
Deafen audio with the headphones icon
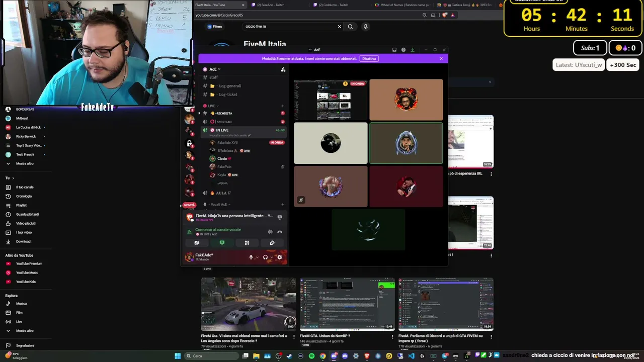(x=265, y=257)
